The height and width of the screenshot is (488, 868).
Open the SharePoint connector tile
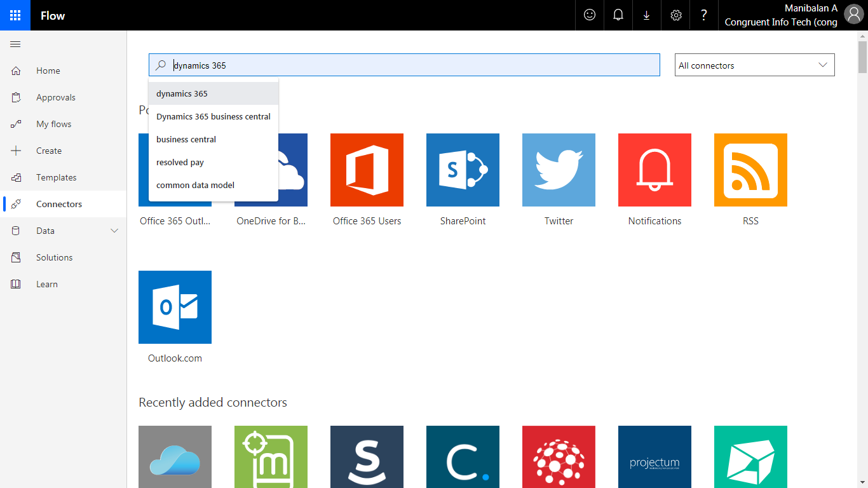pyautogui.click(x=463, y=170)
